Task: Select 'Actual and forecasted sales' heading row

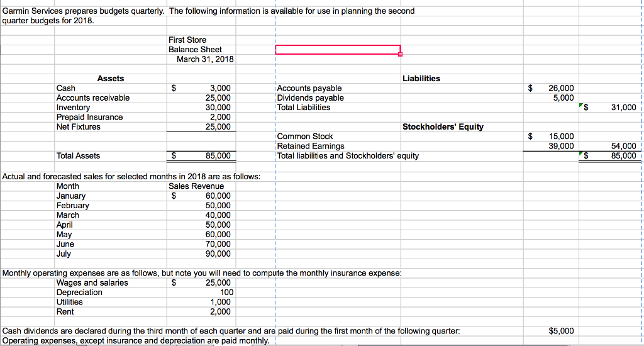Action: click(x=131, y=177)
